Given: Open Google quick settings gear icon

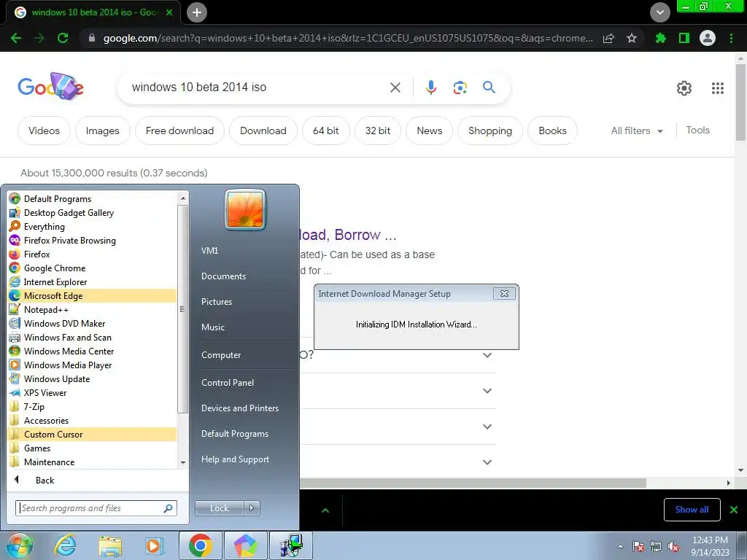Looking at the screenshot, I should click(x=684, y=88).
